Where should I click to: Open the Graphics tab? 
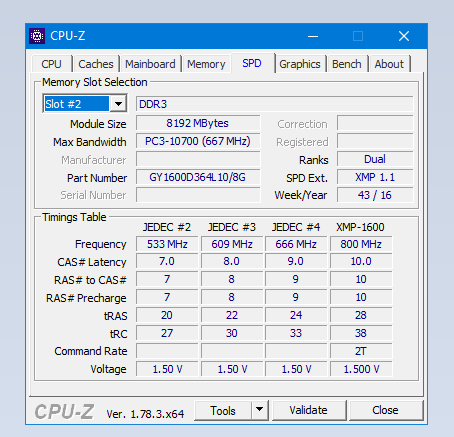point(300,64)
